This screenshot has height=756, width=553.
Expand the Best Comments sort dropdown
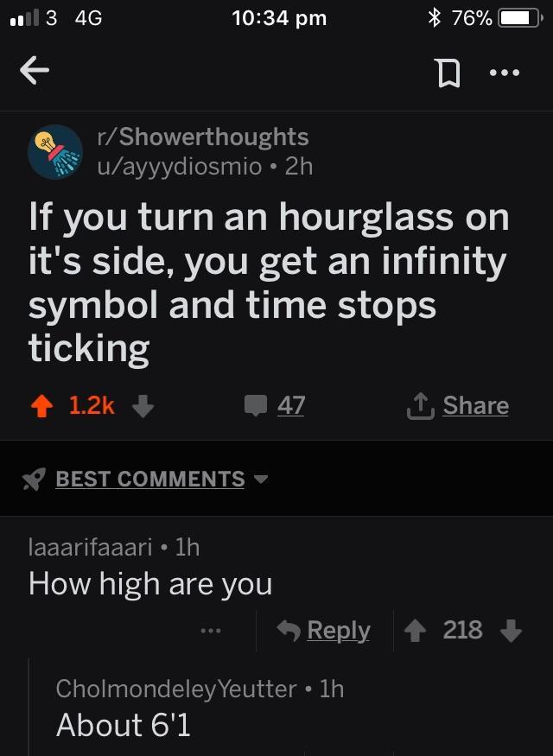point(261,479)
